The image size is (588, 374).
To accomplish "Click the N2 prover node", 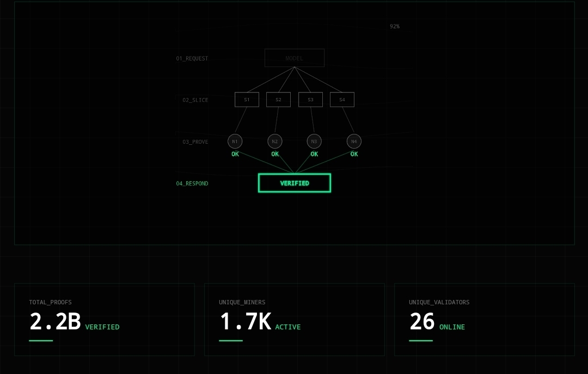I will pos(275,142).
